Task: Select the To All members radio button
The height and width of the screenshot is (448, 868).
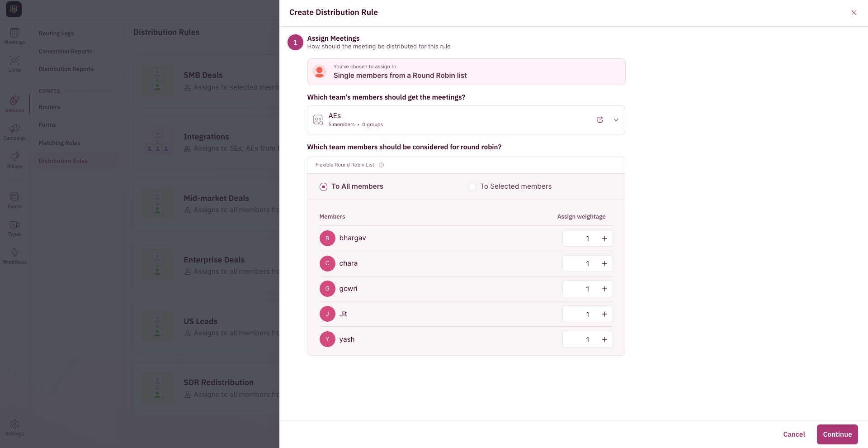Action: coord(323,187)
